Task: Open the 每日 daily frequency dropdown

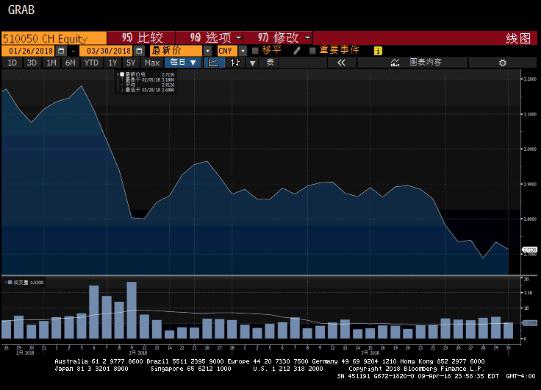Action: (183, 62)
